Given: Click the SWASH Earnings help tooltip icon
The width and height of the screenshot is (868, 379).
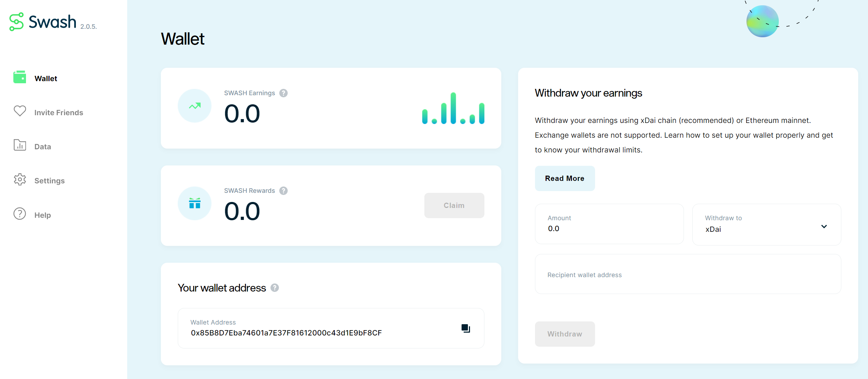Looking at the screenshot, I should [x=283, y=93].
